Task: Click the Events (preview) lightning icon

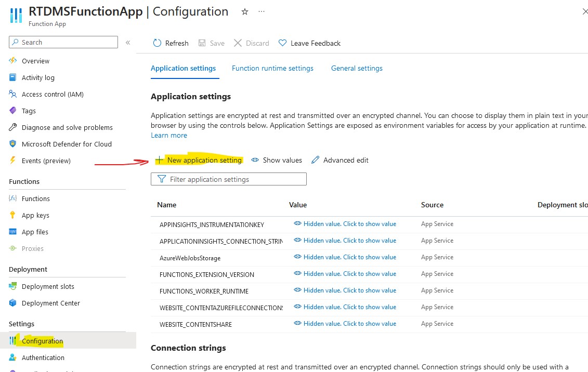Action: coord(13,161)
